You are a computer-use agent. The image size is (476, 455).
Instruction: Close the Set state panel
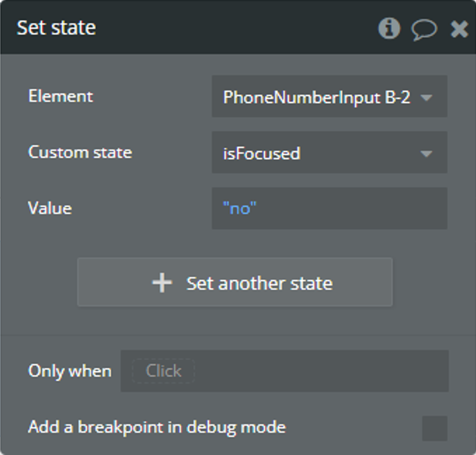459,29
